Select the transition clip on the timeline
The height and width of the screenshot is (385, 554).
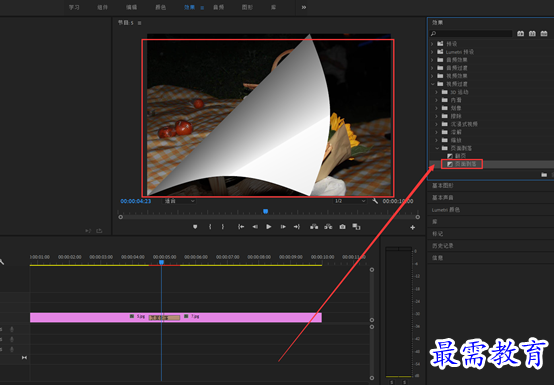pyautogui.click(x=164, y=318)
